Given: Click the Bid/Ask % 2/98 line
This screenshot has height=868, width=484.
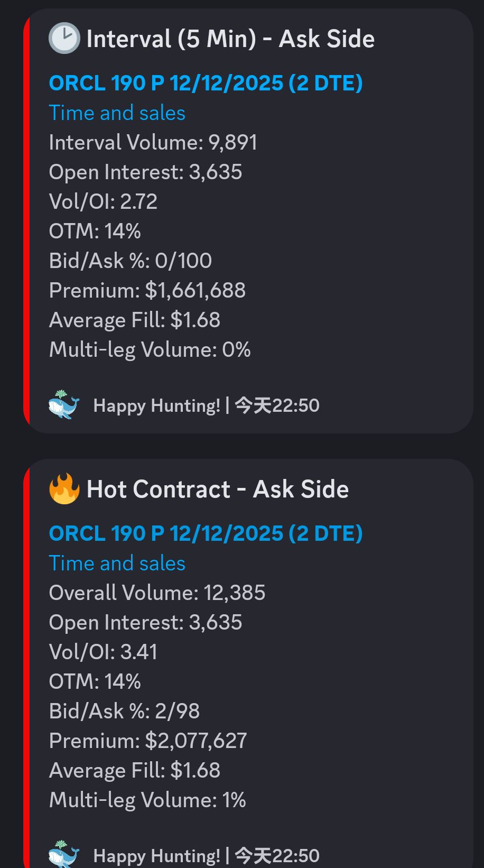Looking at the screenshot, I should (124, 712).
